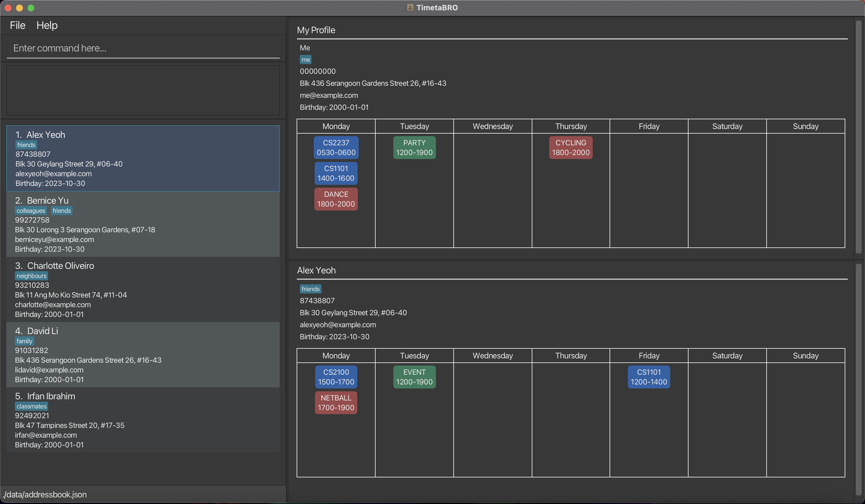
Task: Focus the command input field
Action: click(143, 48)
